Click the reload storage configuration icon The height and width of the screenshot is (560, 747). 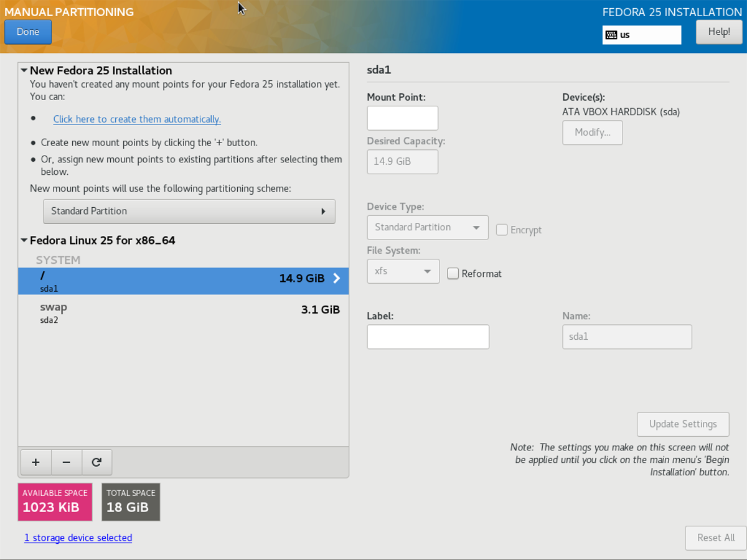coord(96,462)
